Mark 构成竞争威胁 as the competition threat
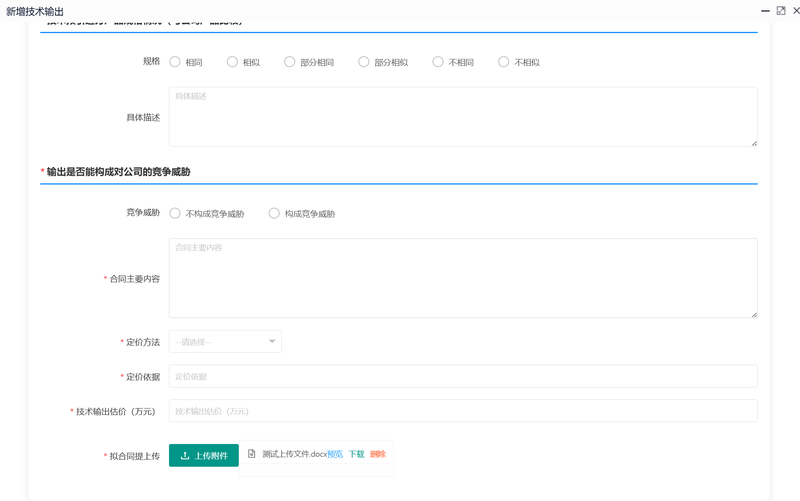The width and height of the screenshot is (800, 501). 274,213
